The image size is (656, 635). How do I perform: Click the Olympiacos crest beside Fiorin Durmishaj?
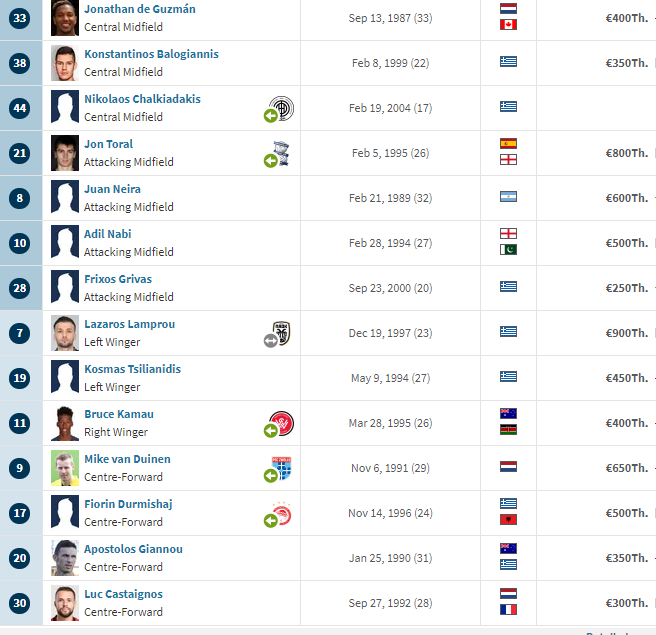[282, 513]
